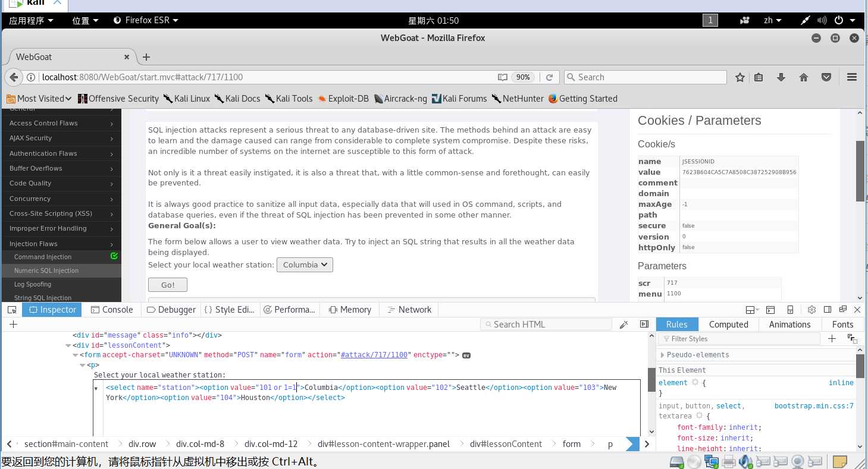868x469 pixels.
Task: Open the weather station Columbia dropdown
Action: [305, 265]
